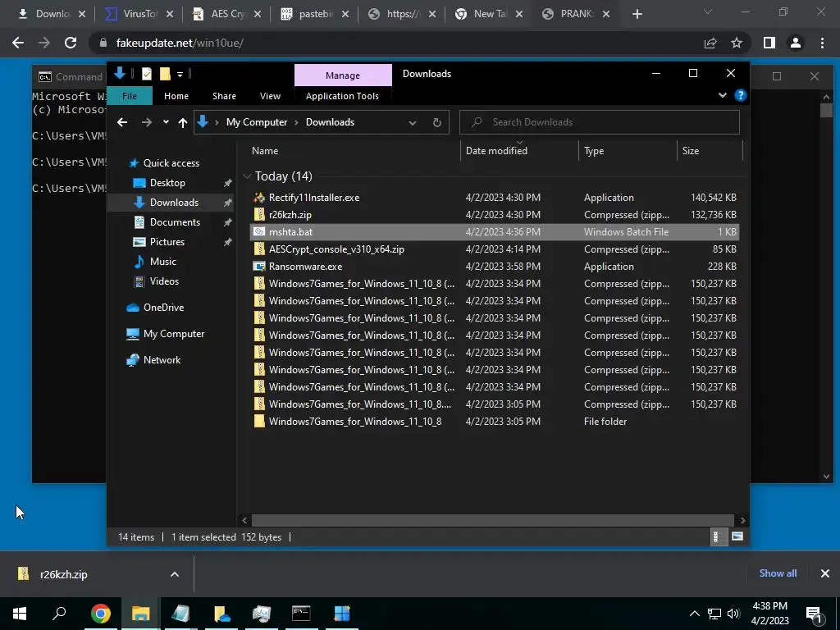Bookmark this page with the star icon
This screenshot has height=630, width=840.
coord(737,43)
